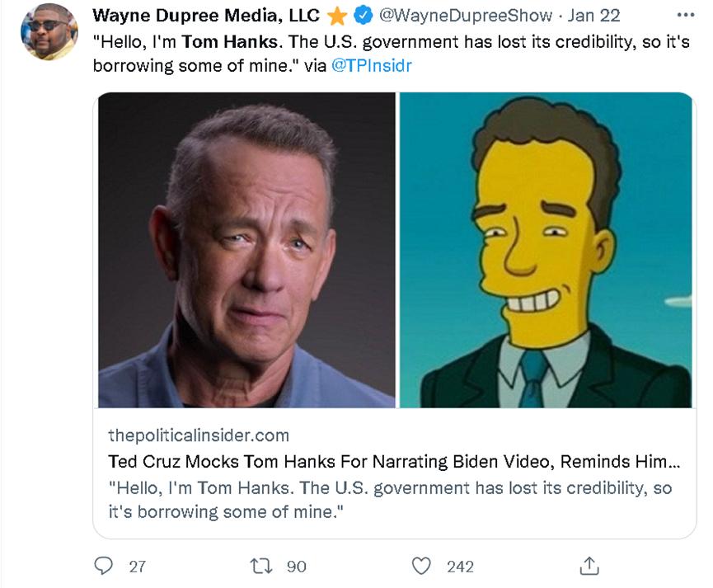The image size is (713, 588).
Task: Open the share tweet icon
Action: point(589,566)
